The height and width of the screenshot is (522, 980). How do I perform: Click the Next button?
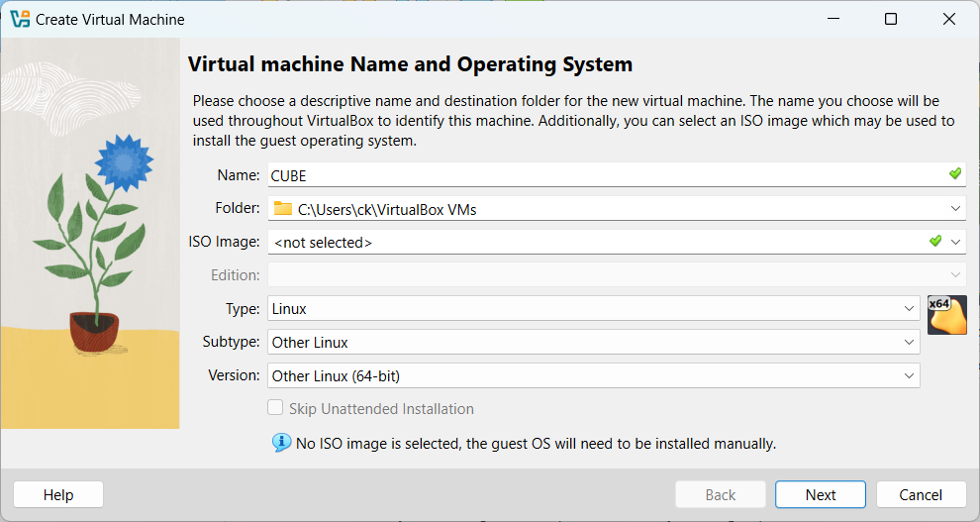[x=820, y=495]
